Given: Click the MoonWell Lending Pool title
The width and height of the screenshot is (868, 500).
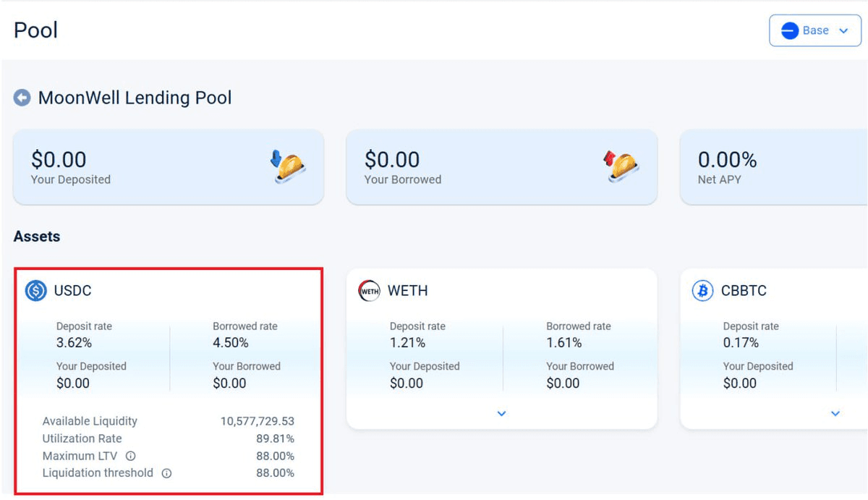Looking at the screenshot, I should tap(135, 98).
